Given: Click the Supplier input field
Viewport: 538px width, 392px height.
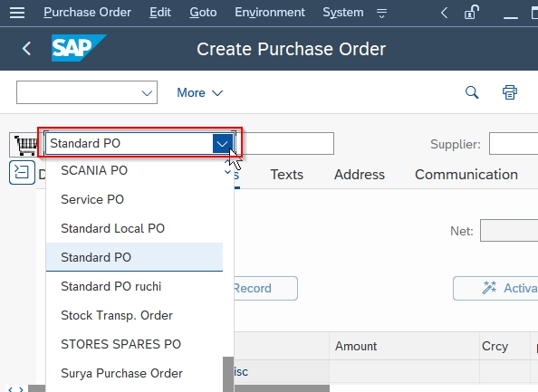Looking at the screenshot, I should [x=514, y=144].
